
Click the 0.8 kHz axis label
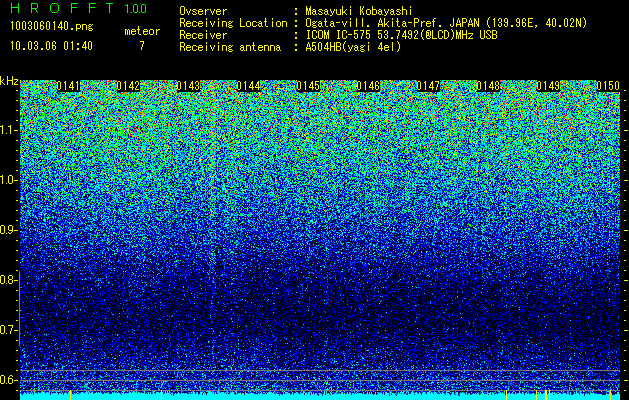(x=8, y=280)
